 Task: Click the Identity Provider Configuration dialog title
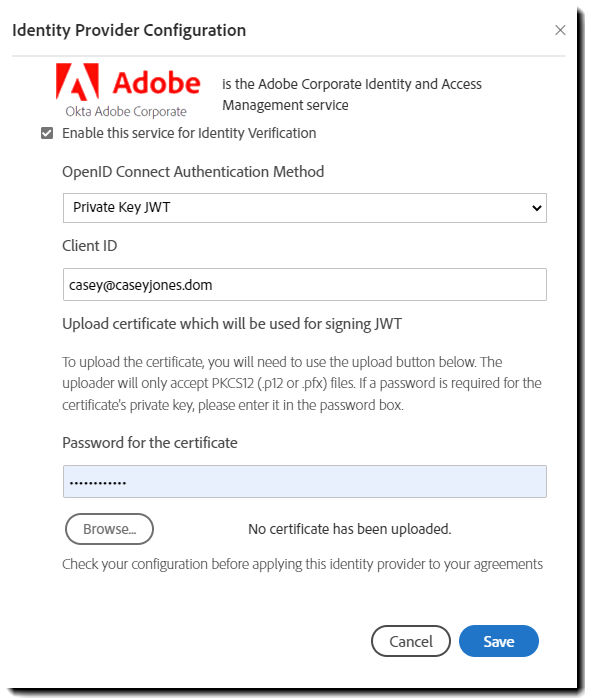pos(129,30)
